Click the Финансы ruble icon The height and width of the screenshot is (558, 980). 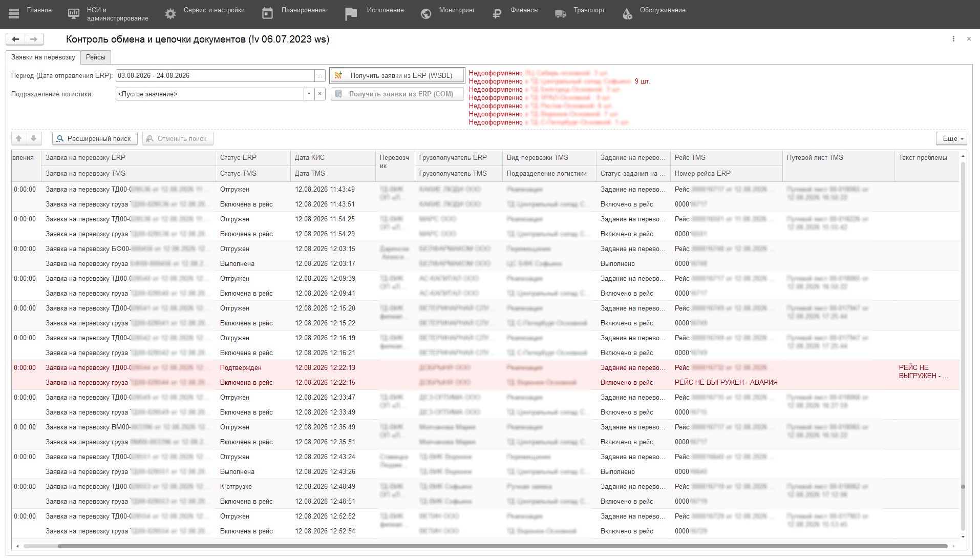pos(497,14)
